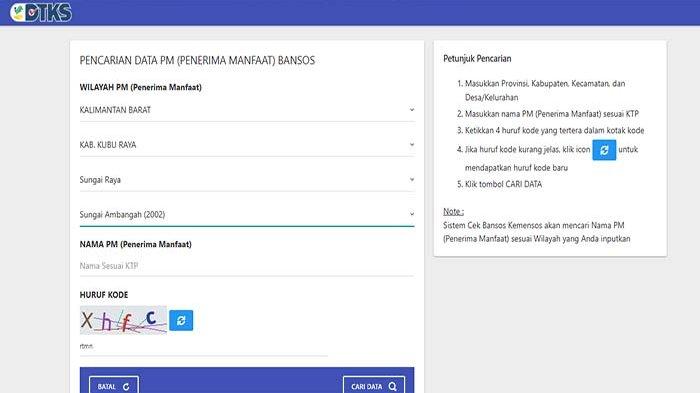This screenshot has width=700, height=393.
Task: Click the PENCARIAN DATA PM BANSOS title
Action: [197, 60]
